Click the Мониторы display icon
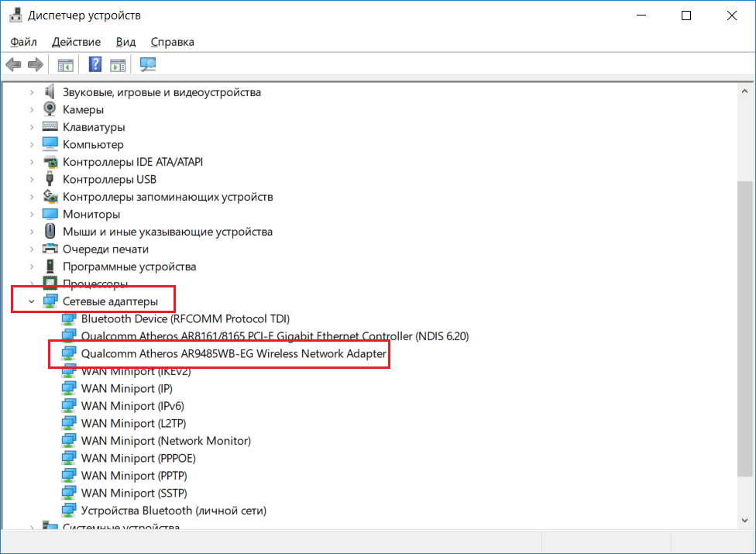Viewport: 756px width, 554px height. (x=50, y=214)
